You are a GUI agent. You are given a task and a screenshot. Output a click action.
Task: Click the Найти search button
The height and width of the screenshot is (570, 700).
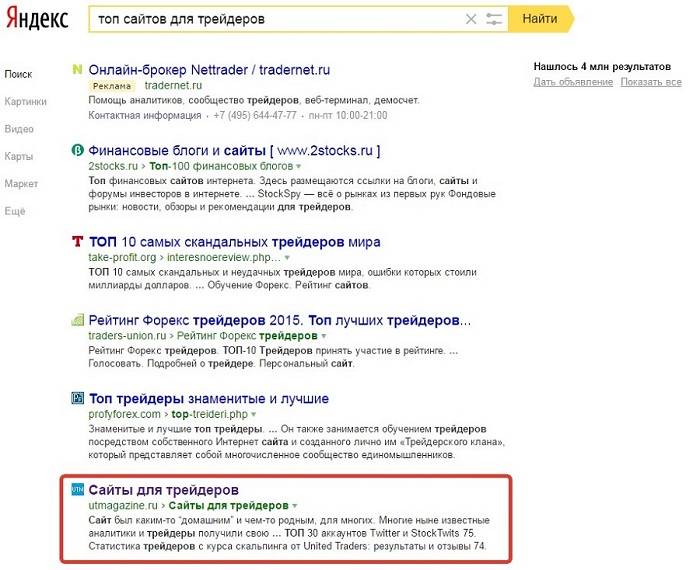540,19
